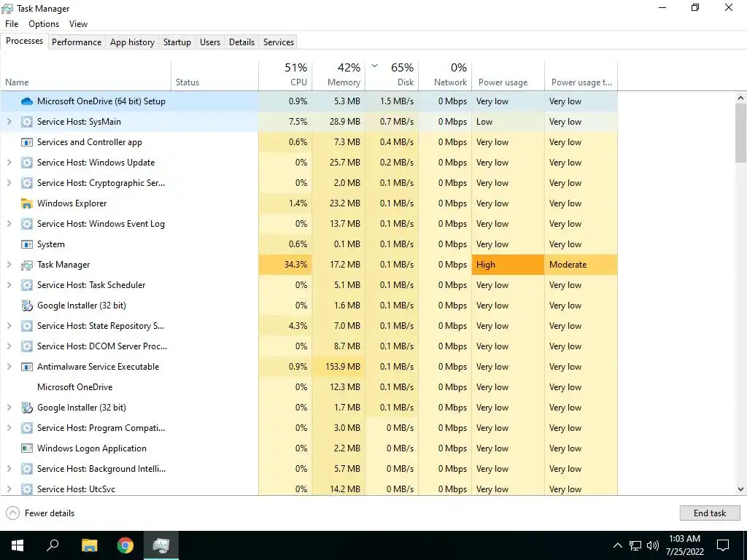This screenshot has height=560, width=747.
Task: Click the State Repository service gear icon
Action: [27, 326]
